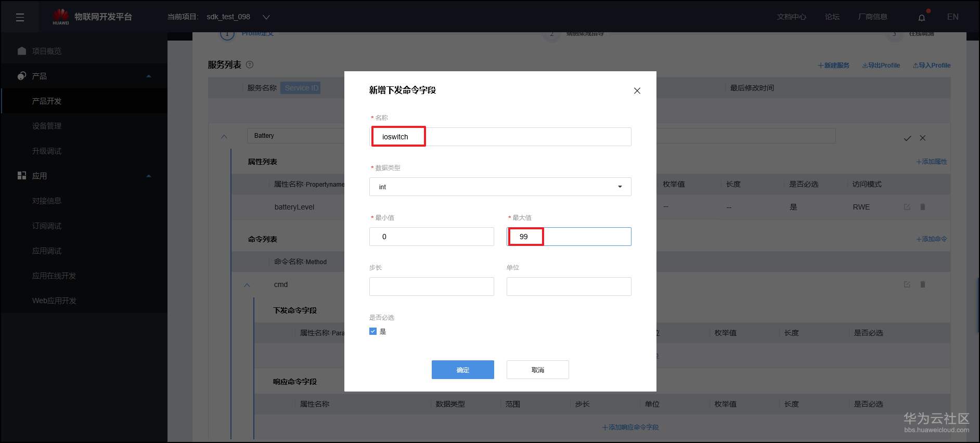
Task: Edit the cmd command row
Action: click(x=907, y=284)
